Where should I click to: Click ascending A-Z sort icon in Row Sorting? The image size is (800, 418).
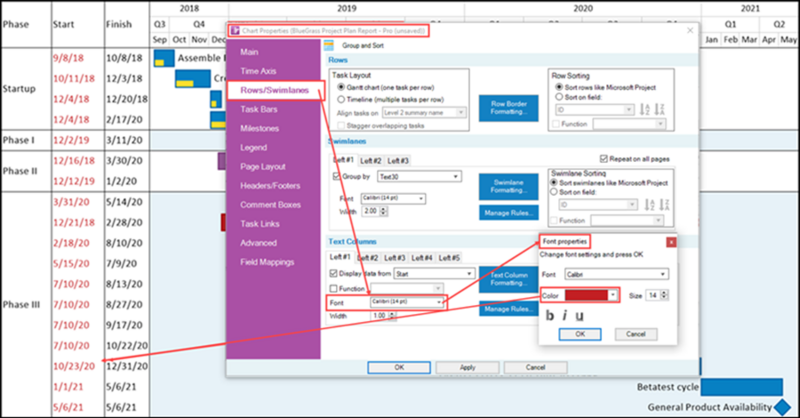click(645, 109)
